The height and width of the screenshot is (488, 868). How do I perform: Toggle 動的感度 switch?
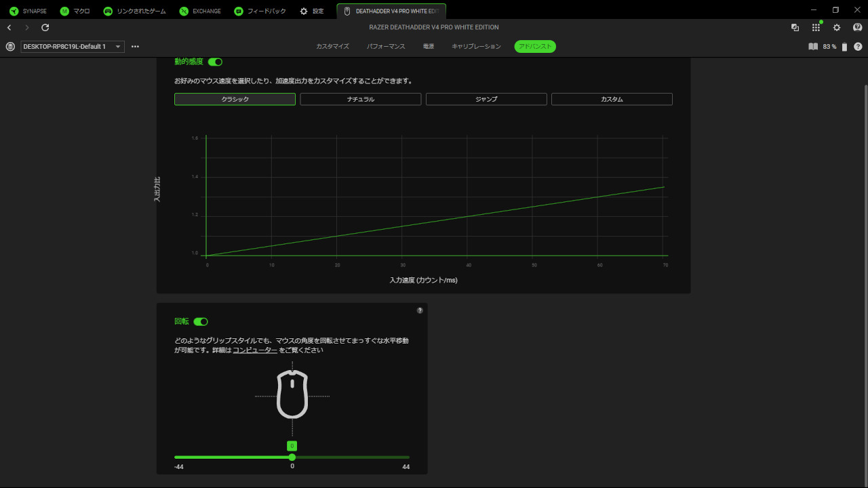(215, 62)
